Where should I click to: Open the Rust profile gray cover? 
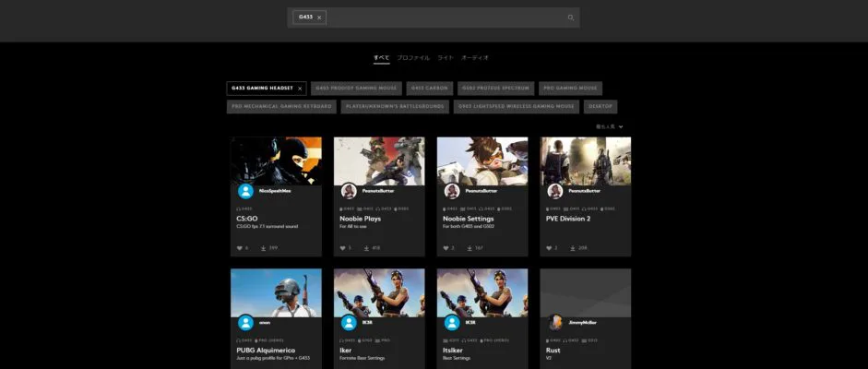coord(586,292)
